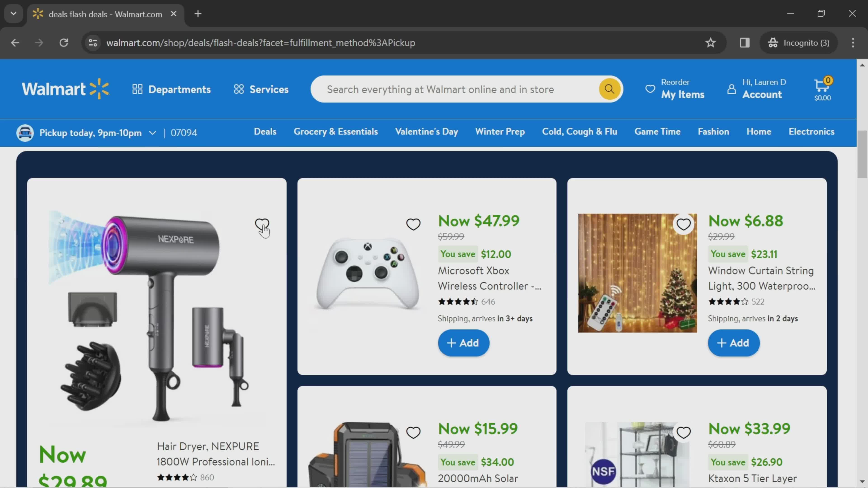Click the browser address bar URL
The height and width of the screenshot is (488, 868).
point(260,43)
